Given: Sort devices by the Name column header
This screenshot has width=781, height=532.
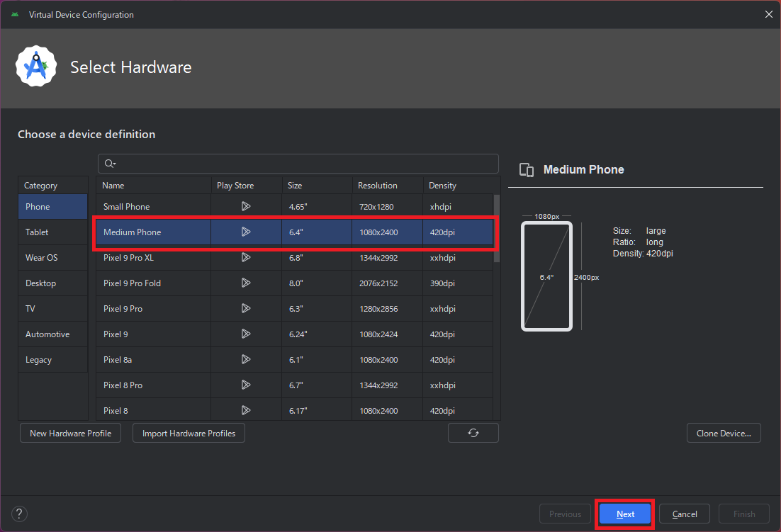Looking at the screenshot, I should tap(113, 186).
